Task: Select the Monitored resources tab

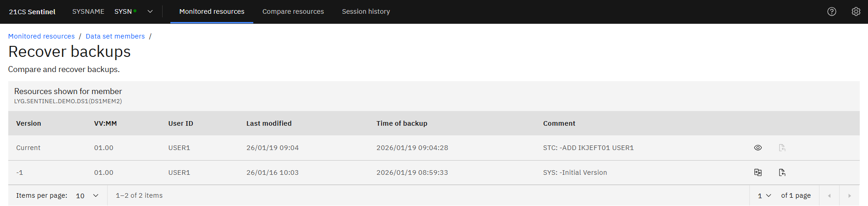Action: (x=212, y=11)
